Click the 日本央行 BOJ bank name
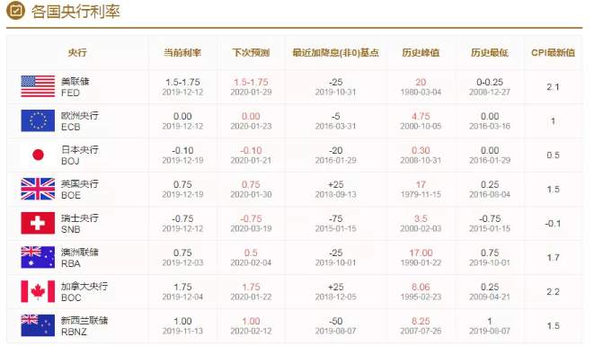This screenshot has height=364, width=594. pos(80,155)
